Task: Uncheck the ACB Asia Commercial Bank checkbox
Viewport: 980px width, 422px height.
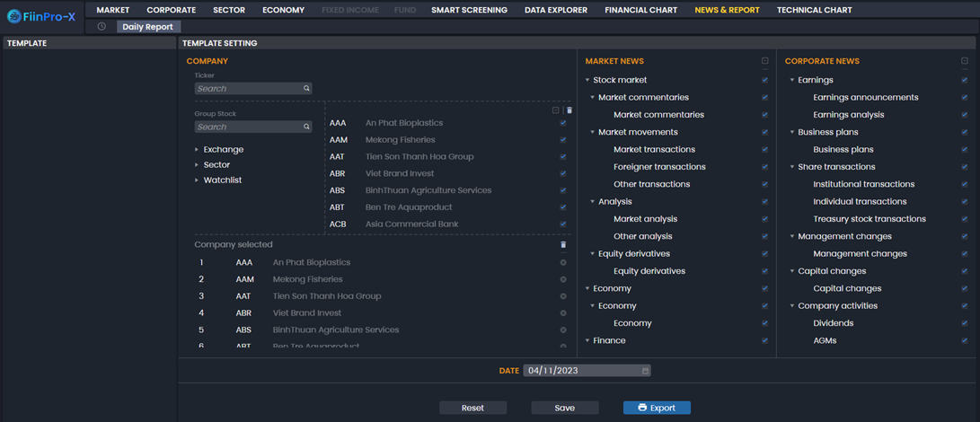Action: coord(563,224)
